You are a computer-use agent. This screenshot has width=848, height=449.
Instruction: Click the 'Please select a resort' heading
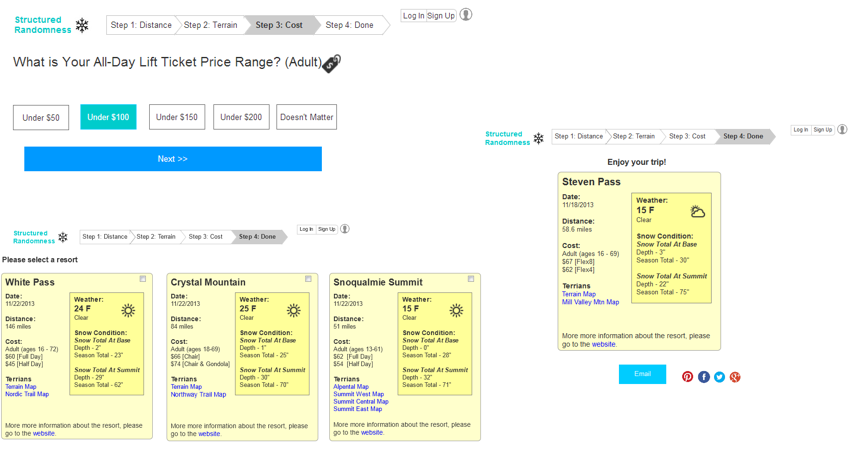pos(39,260)
